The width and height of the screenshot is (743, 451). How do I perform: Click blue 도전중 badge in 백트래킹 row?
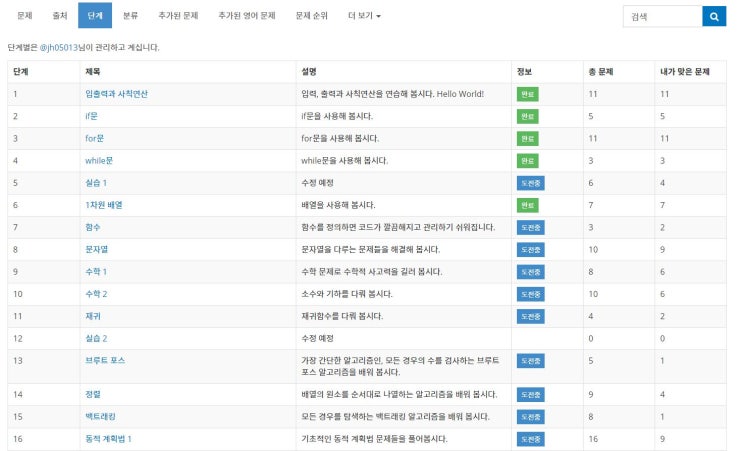point(530,417)
